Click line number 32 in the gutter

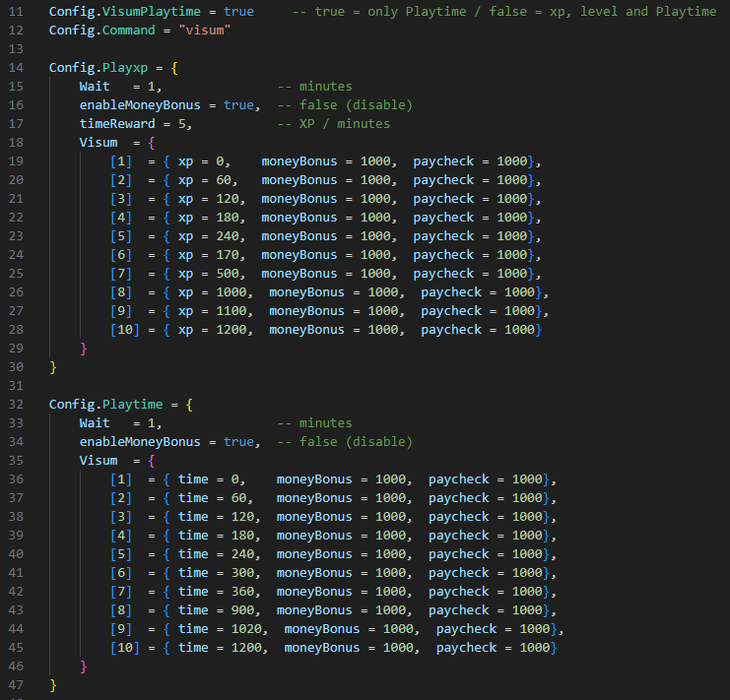coord(17,405)
